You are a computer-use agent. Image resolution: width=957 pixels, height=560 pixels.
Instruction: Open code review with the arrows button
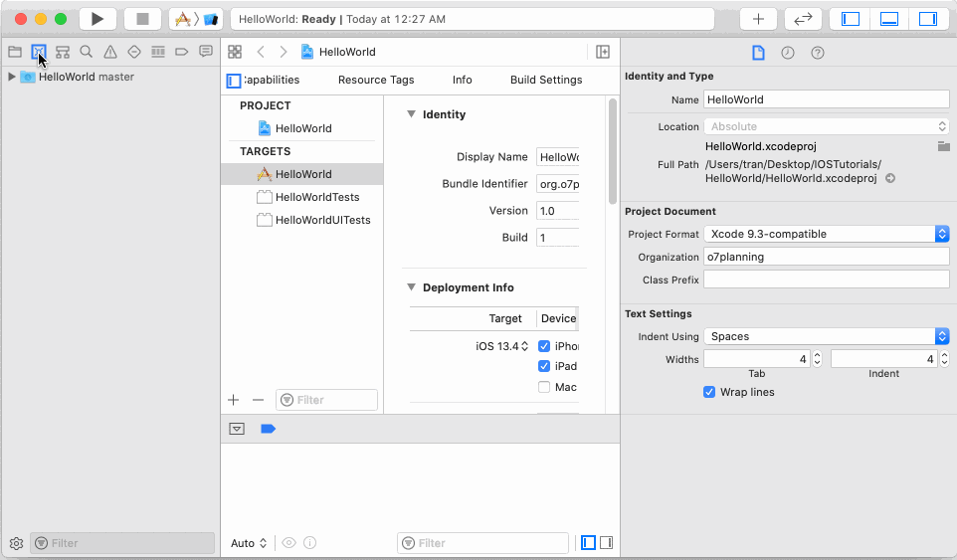tap(803, 19)
